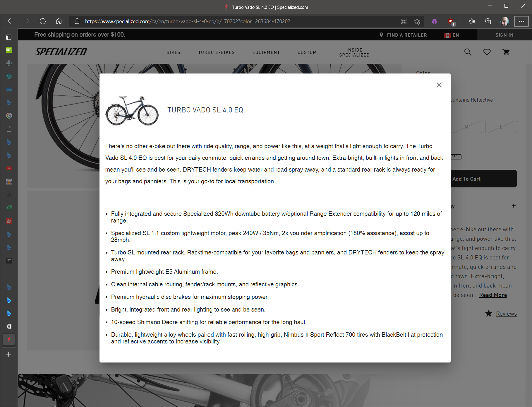Screen dimensions: 532x407
Task: Open the browser Collections icon
Action: point(488,21)
